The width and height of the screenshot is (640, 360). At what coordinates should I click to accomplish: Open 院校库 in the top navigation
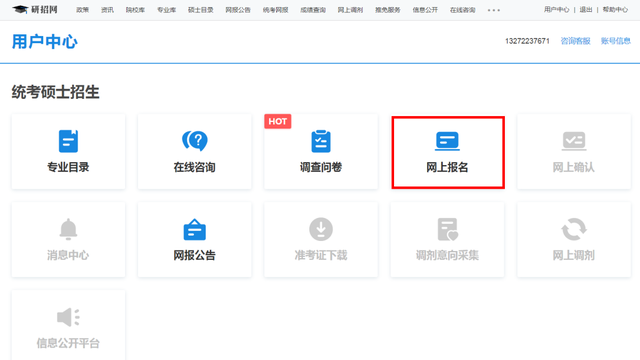[x=135, y=10]
